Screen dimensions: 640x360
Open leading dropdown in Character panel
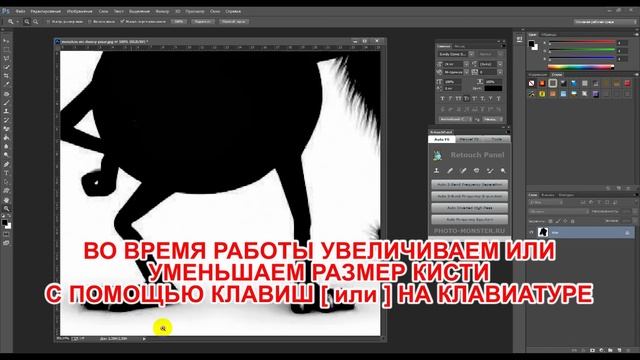[500, 64]
